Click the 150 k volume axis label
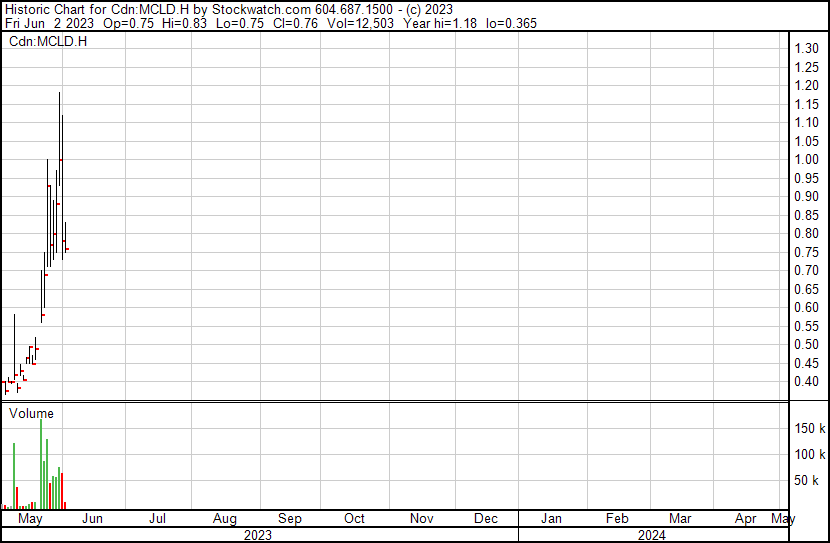Screen dimensions: 830x543 (x=809, y=429)
